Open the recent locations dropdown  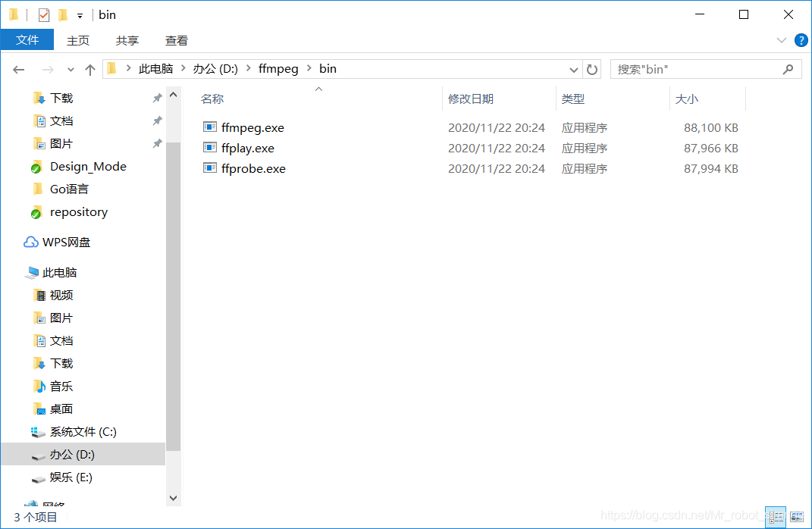click(x=71, y=70)
